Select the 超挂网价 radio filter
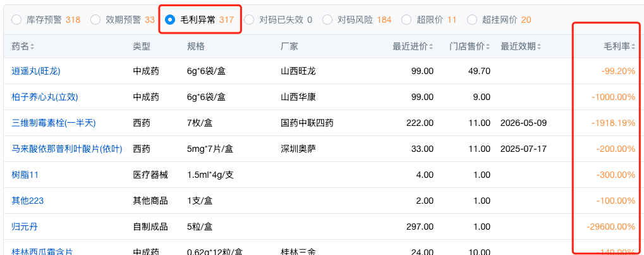644x255 pixels. click(x=472, y=20)
